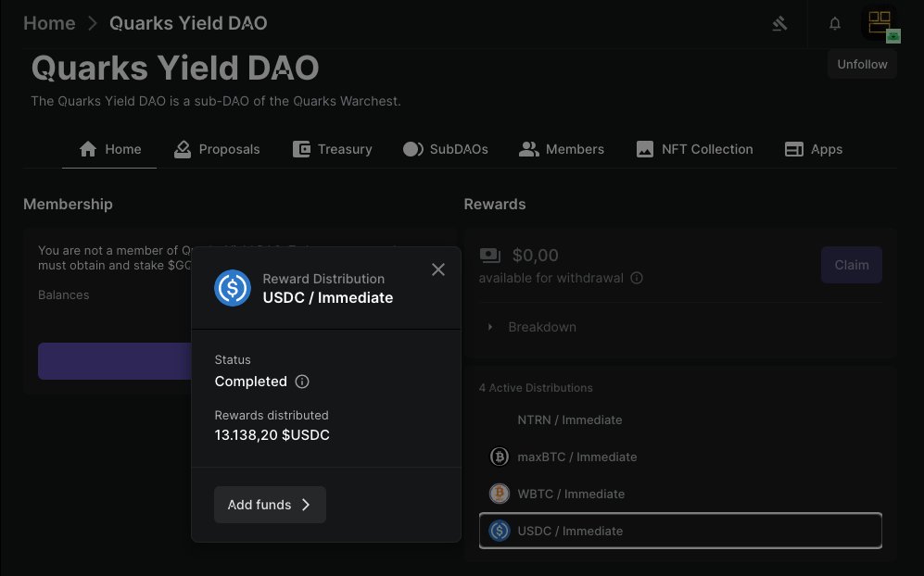Click the USDC token icon in distributions list
Viewport: 924px width, 576px height.
pyautogui.click(x=500, y=531)
